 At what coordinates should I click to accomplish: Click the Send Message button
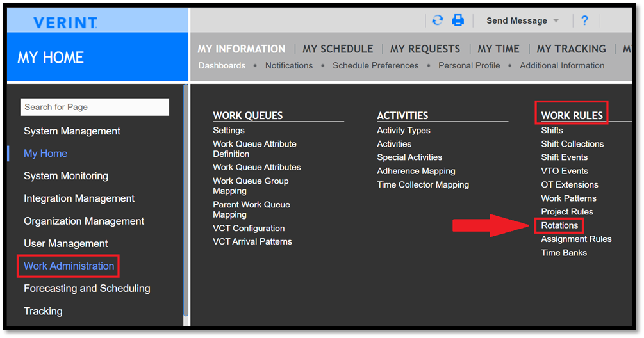point(516,21)
